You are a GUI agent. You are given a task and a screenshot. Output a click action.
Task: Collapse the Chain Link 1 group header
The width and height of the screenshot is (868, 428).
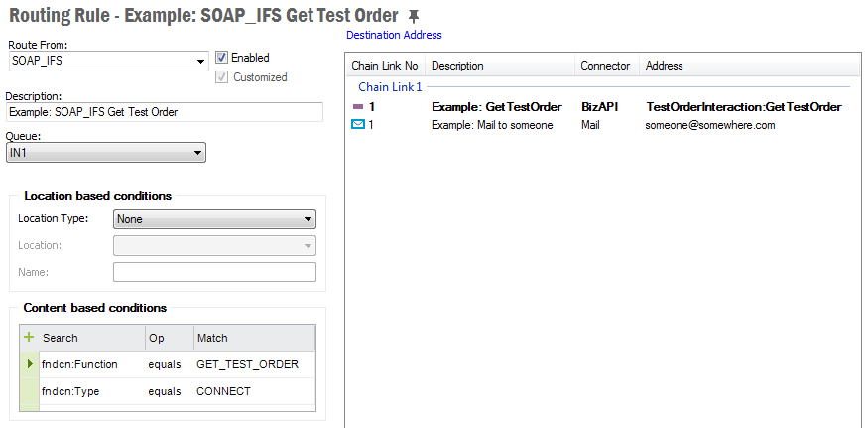click(x=390, y=87)
